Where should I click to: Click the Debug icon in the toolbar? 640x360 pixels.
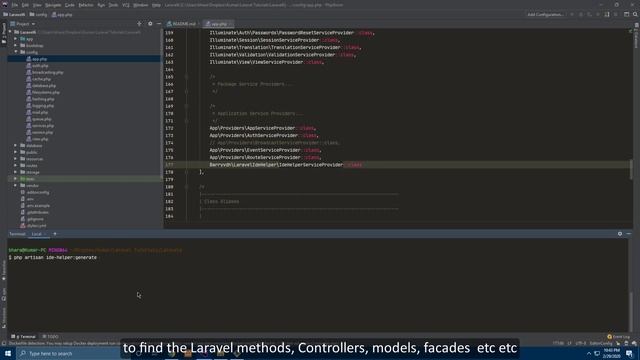pyautogui.click(x=581, y=14)
